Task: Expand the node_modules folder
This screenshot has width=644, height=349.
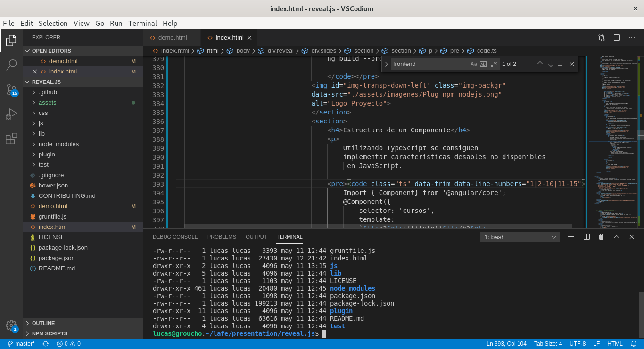Action: pyautogui.click(x=58, y=144)
